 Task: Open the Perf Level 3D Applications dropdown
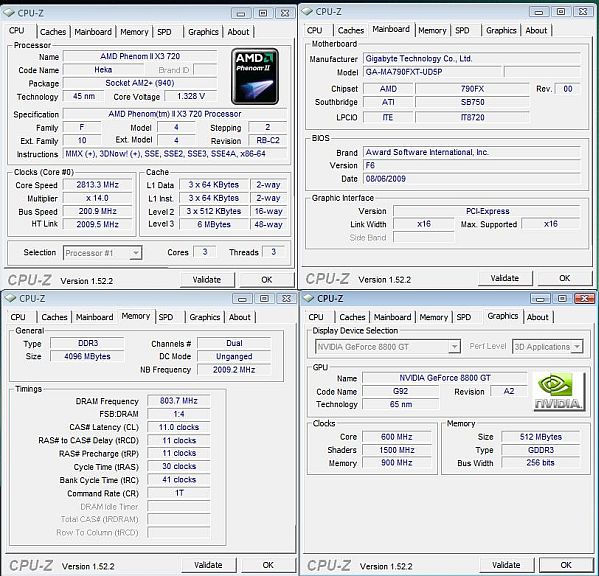(577, 347)
